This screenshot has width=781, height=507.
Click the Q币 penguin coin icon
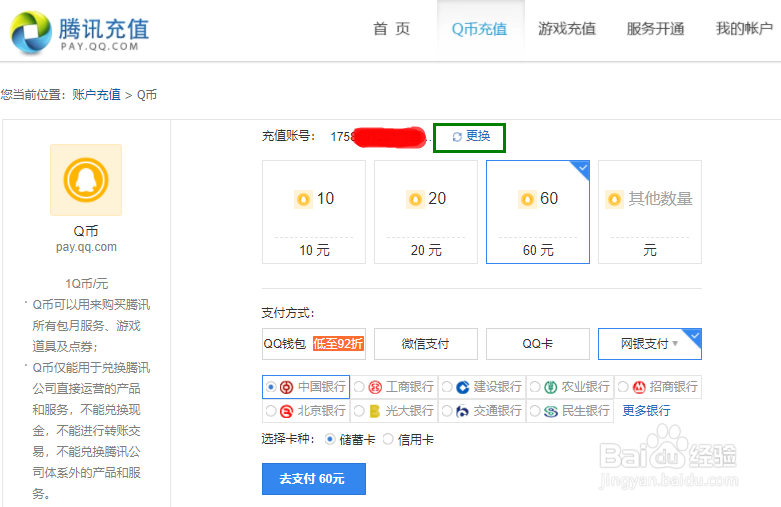point(85,180)
